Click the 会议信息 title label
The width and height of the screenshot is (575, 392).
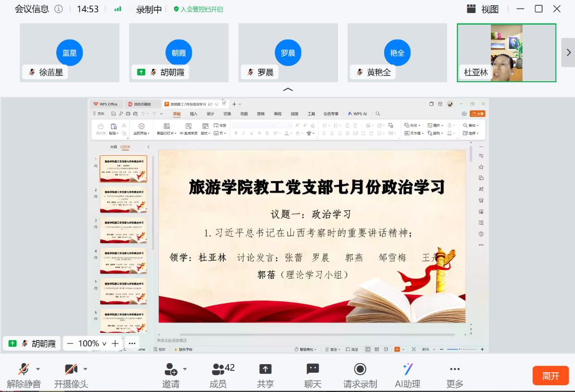pos(32,9)
